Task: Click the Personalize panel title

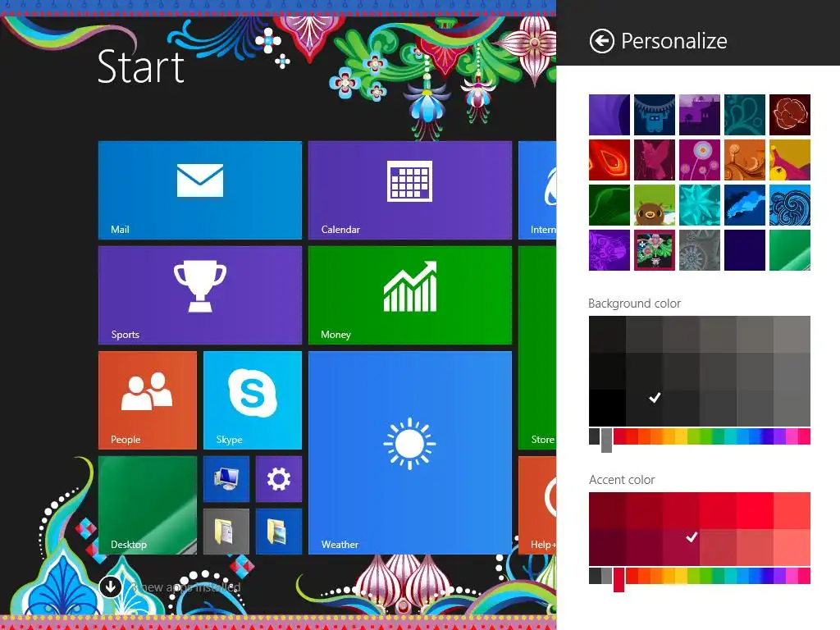Action: pos(674,41)
